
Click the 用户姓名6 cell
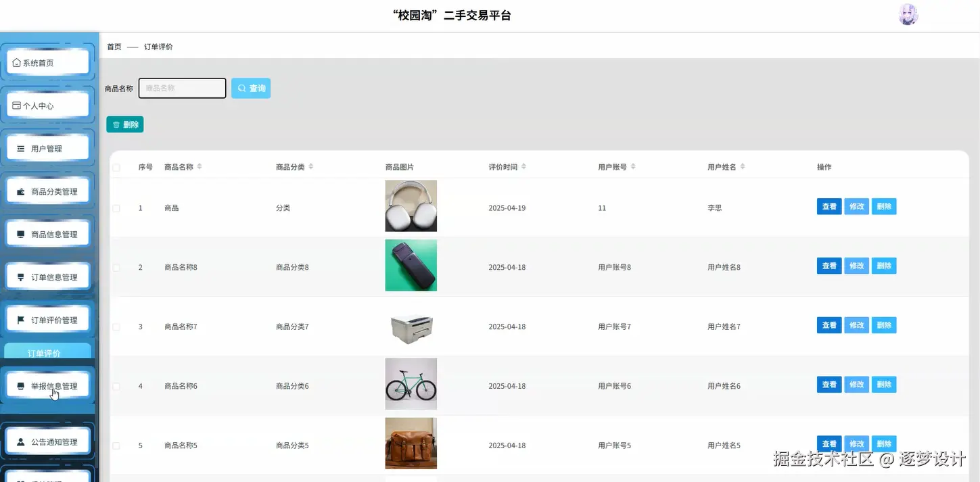pos(724,387)
